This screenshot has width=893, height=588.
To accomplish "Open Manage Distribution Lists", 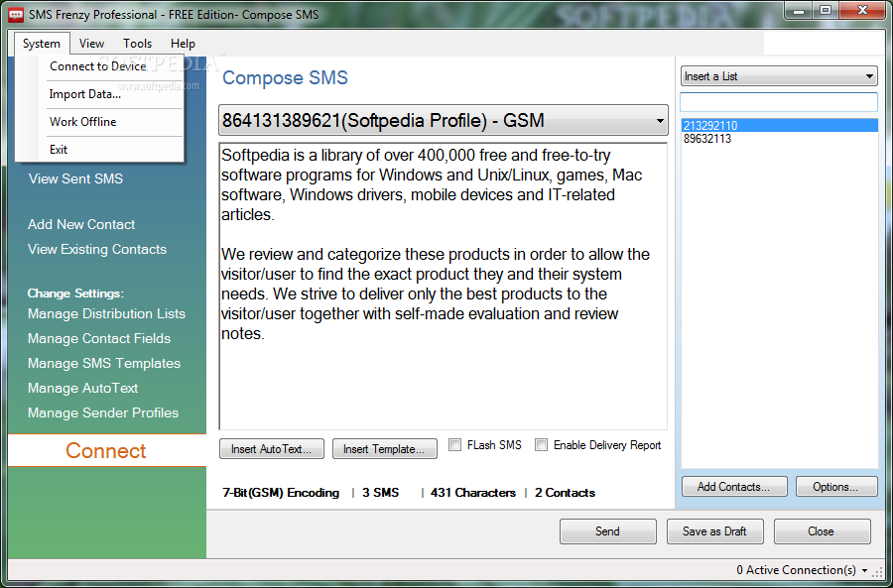I will pyautogui.click(x=106, y=313).
